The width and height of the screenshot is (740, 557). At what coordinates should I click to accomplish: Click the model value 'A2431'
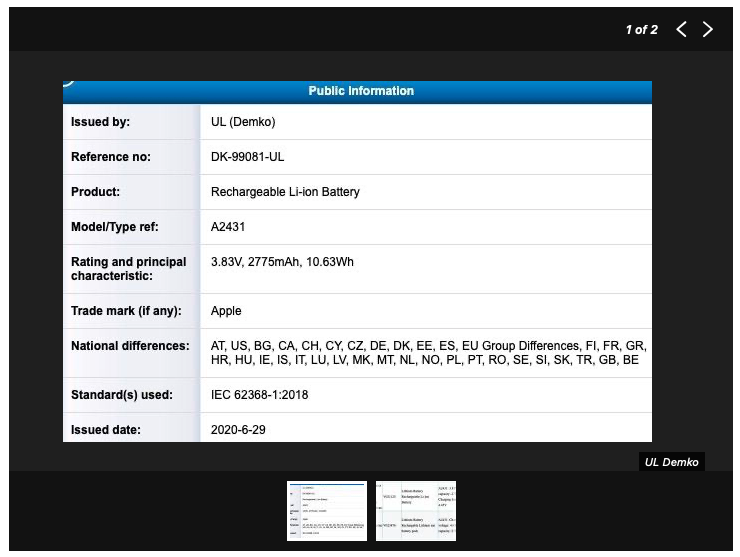228,227
